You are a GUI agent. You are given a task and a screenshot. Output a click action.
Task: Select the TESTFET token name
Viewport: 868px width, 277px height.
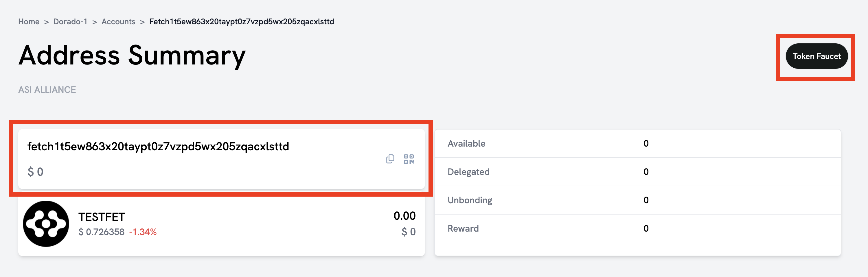point(102,217)
